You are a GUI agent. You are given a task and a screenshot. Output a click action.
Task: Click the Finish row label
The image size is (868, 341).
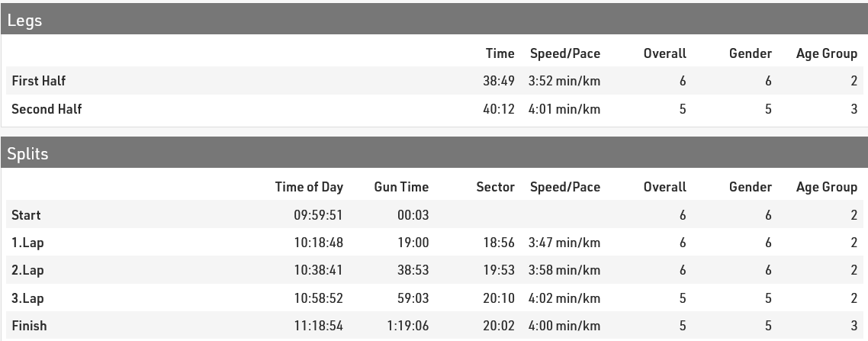[29, 326]
